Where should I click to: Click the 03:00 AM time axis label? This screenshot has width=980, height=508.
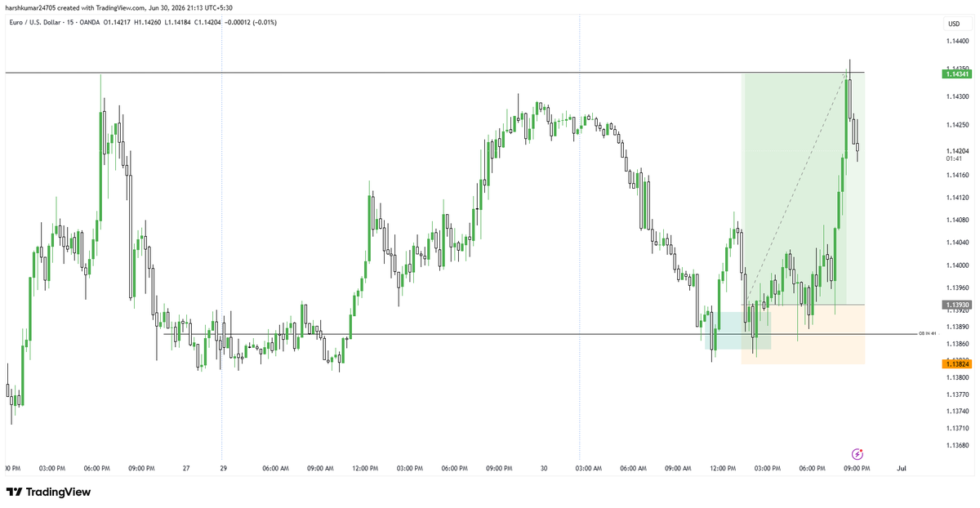point(588,469)
